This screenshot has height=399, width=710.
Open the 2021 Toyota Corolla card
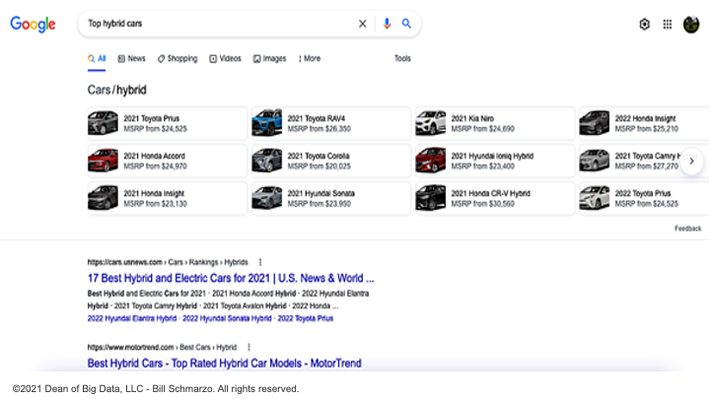coord(331,161)
